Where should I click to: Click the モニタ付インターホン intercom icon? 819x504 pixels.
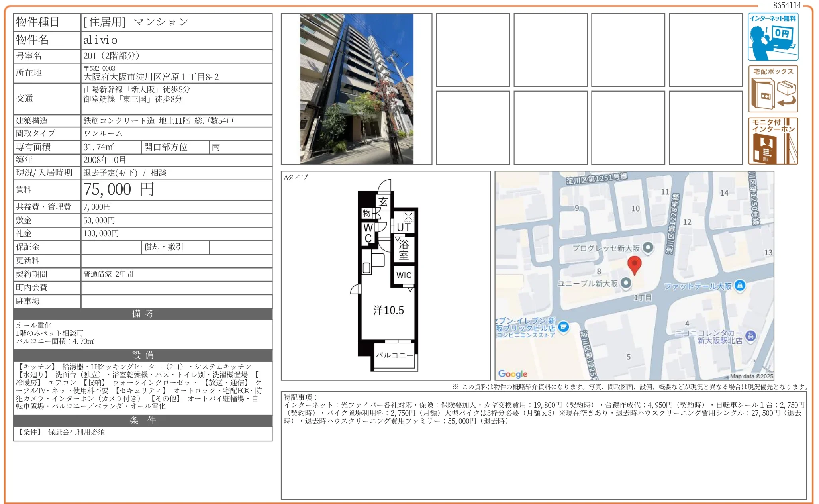click(773, 141)
